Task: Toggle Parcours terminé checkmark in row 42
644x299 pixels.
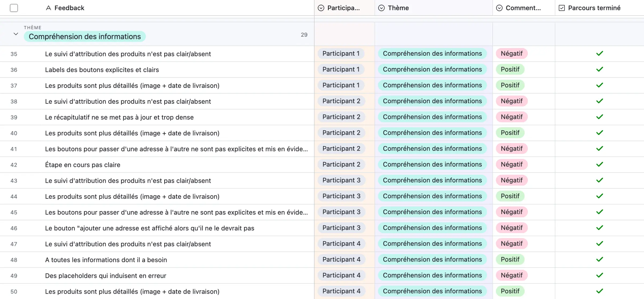Action: point(599,164)
